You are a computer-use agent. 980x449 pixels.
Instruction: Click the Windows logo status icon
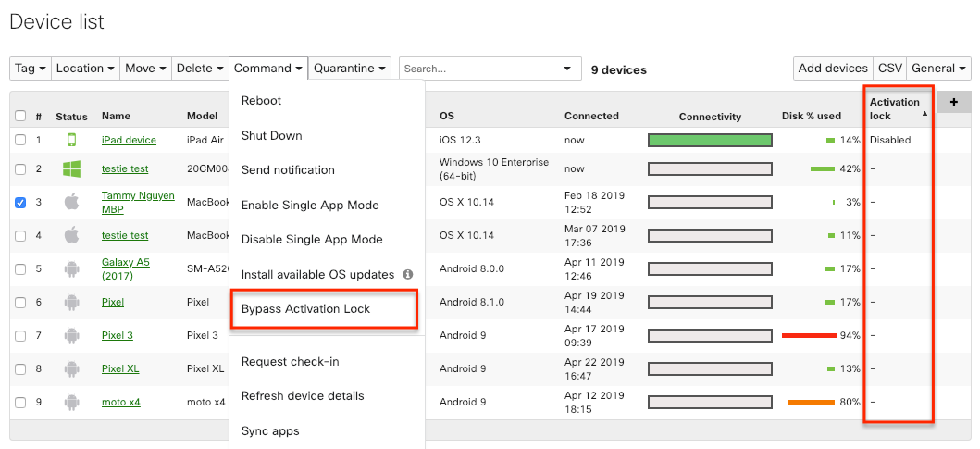[71, 169]
